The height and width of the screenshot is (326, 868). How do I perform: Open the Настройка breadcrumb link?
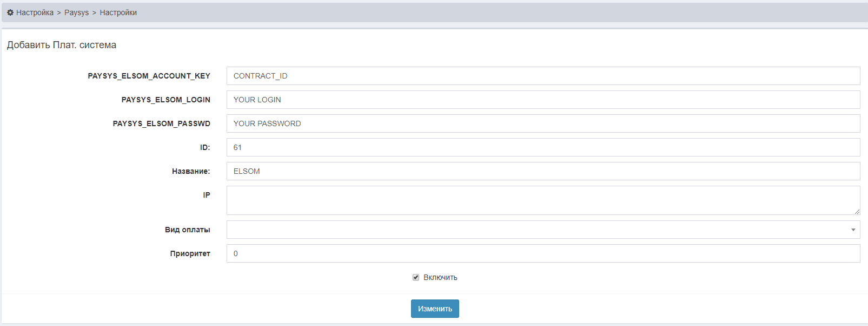(35, 12)
